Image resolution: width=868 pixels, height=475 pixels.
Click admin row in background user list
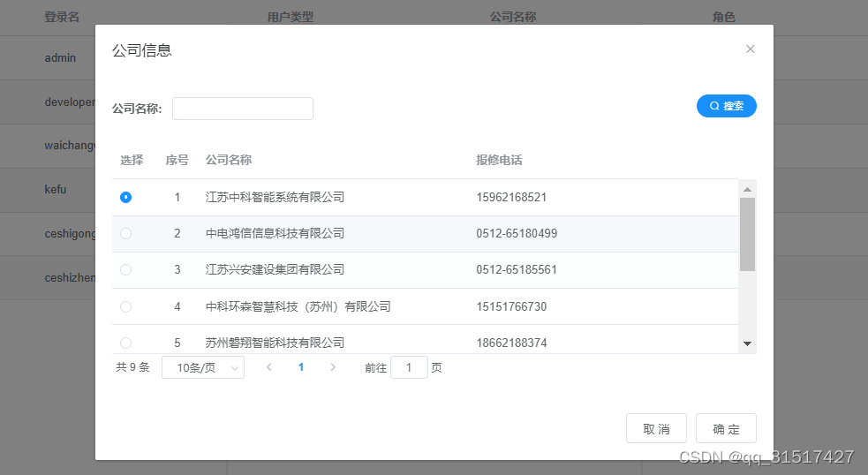click(x=60, y=58)
